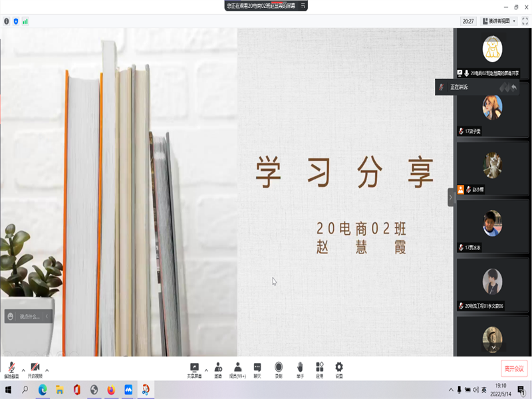The image size is (532, 399).
Task: Enter fullscreen with top-right expand icon
Action: pos(525,21)
